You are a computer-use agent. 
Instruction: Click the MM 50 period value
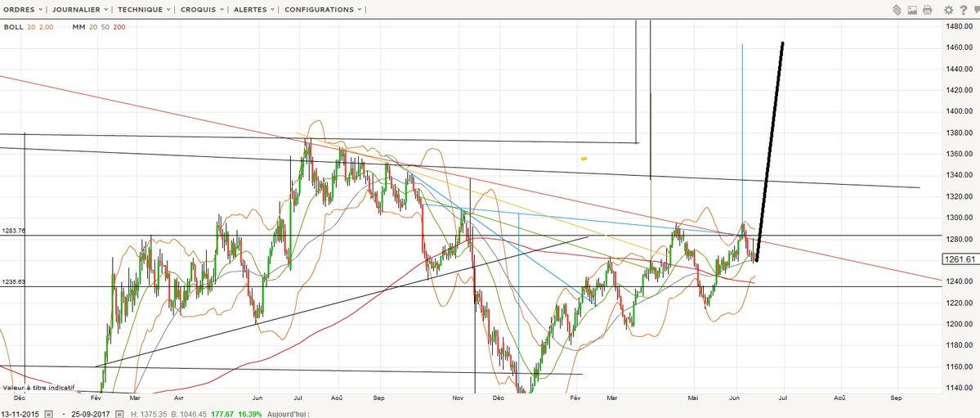tap(105, 27)
